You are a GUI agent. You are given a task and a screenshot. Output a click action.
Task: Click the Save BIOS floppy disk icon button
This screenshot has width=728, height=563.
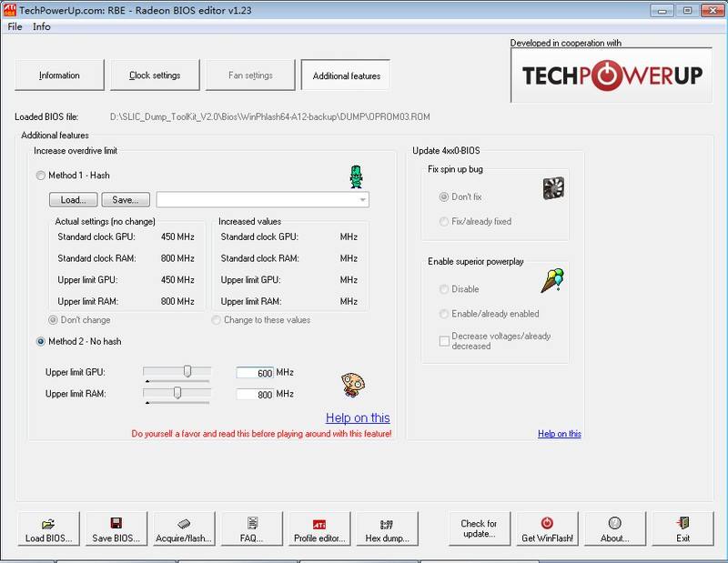116,529
